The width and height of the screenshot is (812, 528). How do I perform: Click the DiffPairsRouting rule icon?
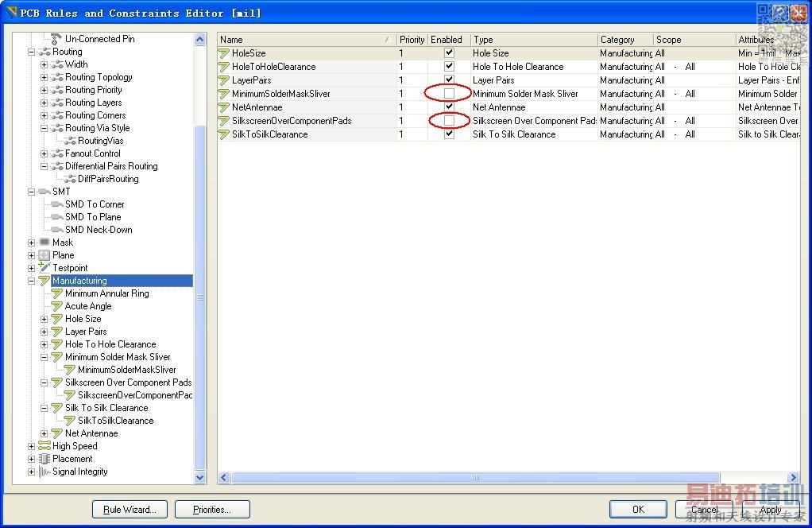[x=70, y=179]
